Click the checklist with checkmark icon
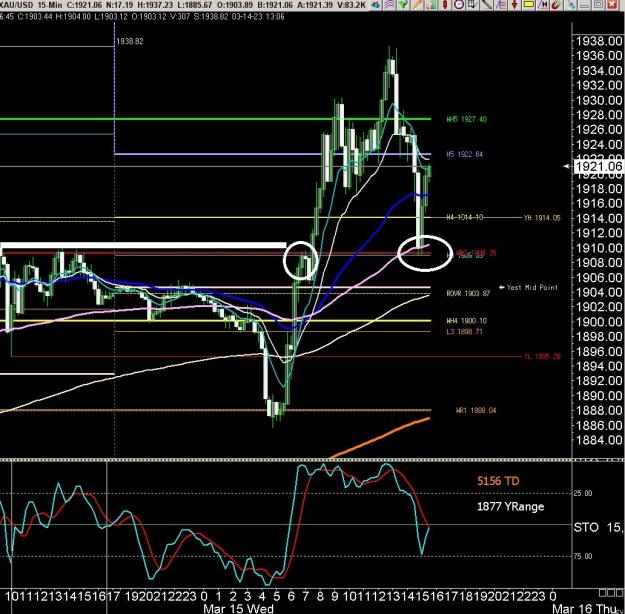The height and width of the screenshot is (614, 625). coord(472,4)
